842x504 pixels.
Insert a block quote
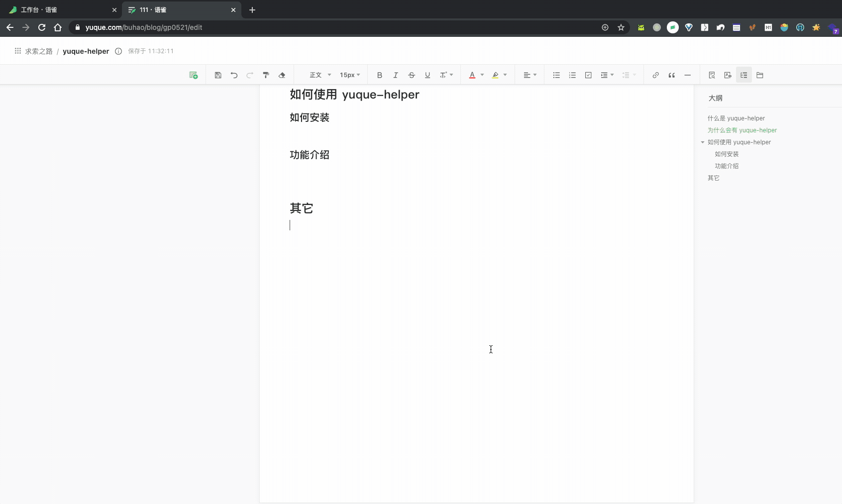coord(672,75)
